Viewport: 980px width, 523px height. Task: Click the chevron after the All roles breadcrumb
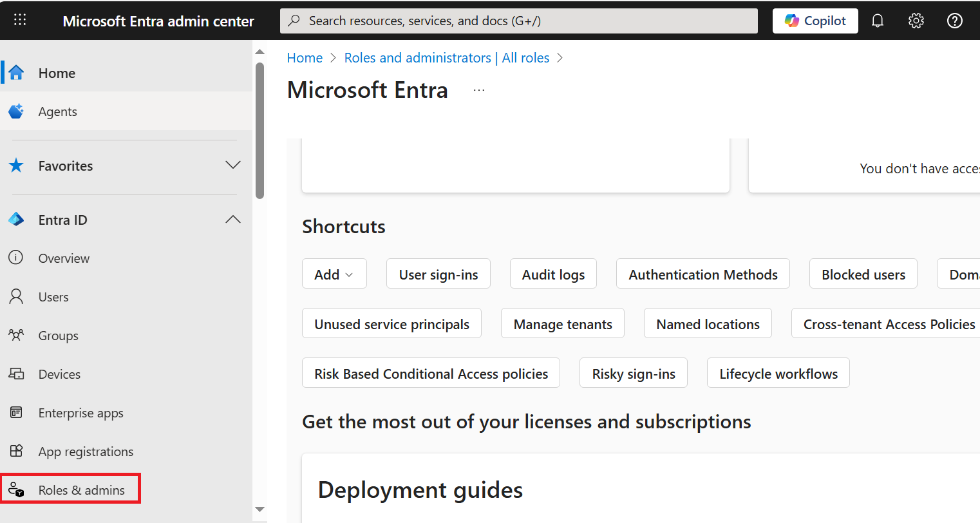(560, 58)
